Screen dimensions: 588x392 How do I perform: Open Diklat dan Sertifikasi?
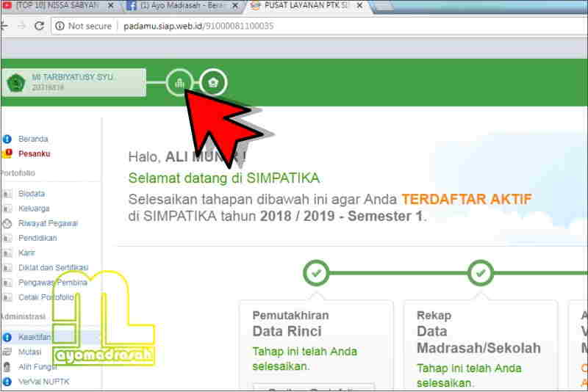(x=53, y=267)
